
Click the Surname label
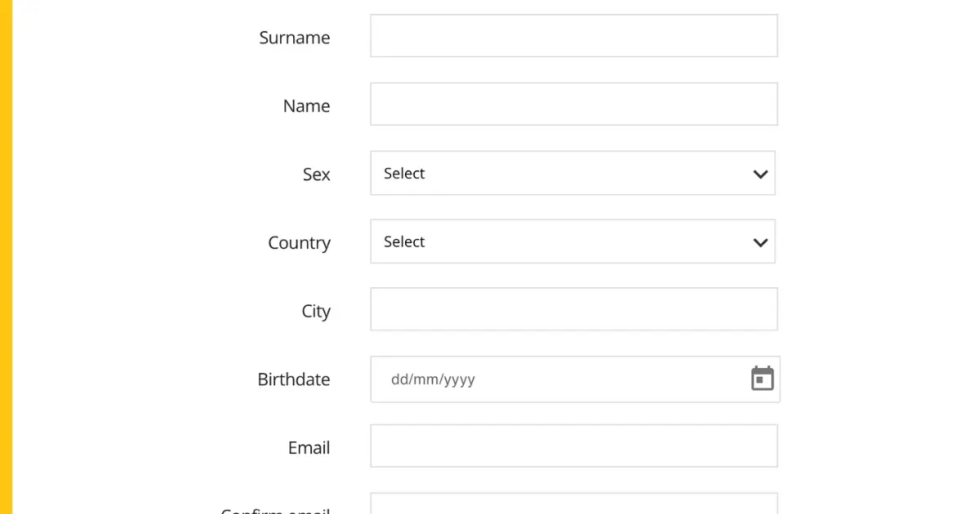295,38
